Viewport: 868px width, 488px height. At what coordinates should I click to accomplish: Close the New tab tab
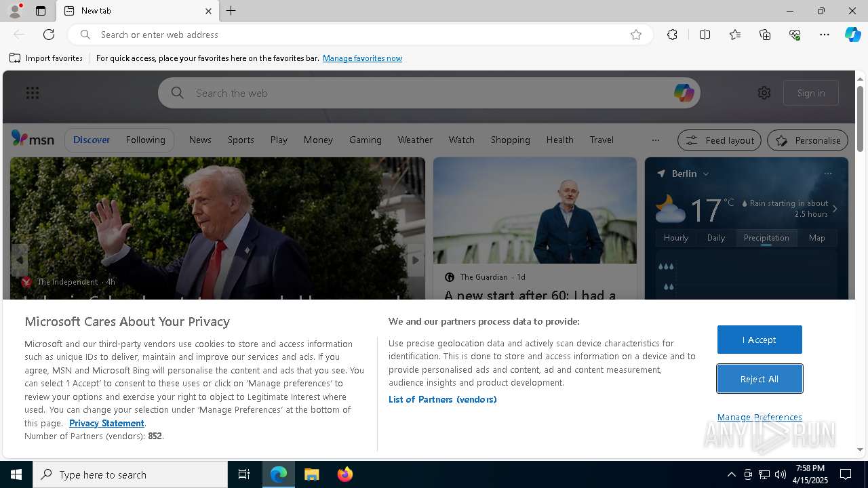[208, 11]
